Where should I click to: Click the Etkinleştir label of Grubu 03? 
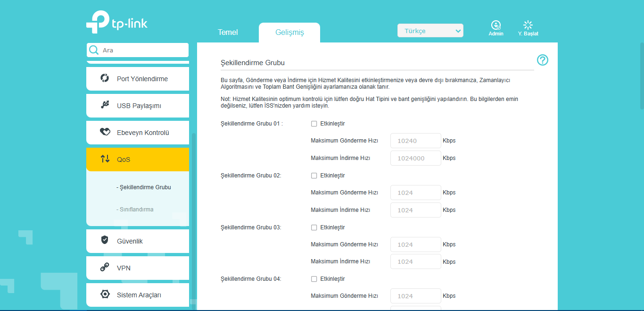point(332,227)
